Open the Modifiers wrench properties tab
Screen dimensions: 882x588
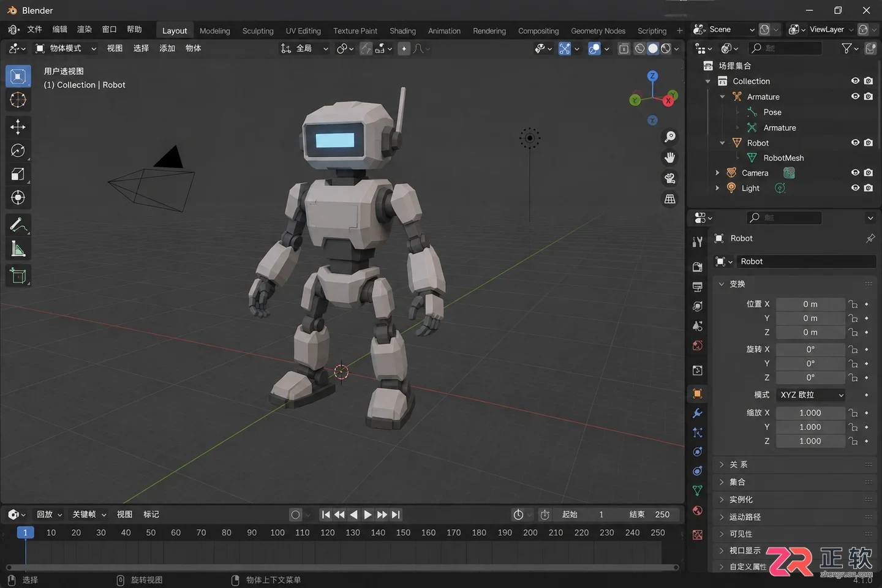698,413
